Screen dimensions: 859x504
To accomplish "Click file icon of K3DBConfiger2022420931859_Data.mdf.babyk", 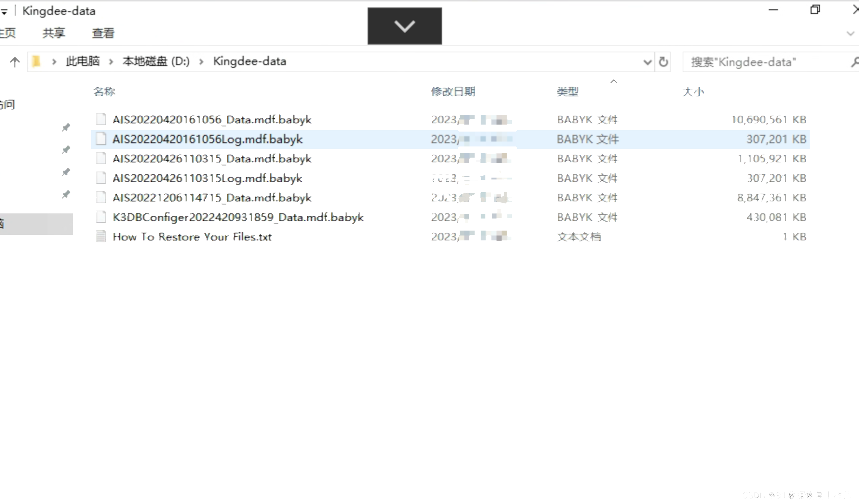I will coord(101,217).
